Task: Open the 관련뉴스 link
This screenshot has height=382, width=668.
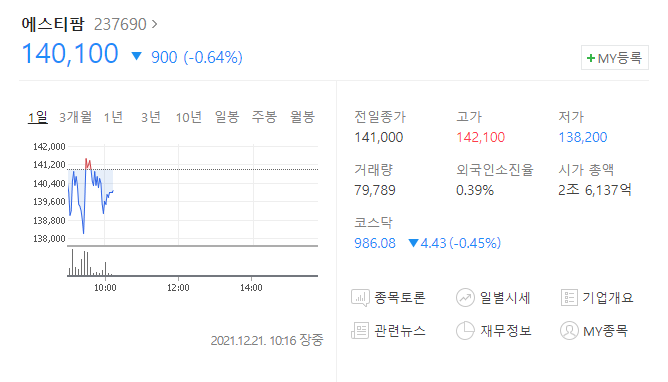Action: coord(400,330)
